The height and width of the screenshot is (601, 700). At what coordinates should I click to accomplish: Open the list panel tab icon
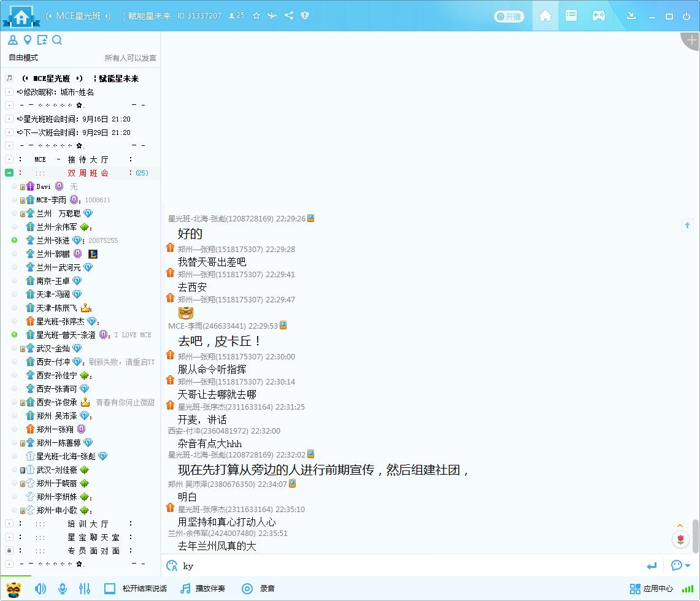tap(571, 15)
